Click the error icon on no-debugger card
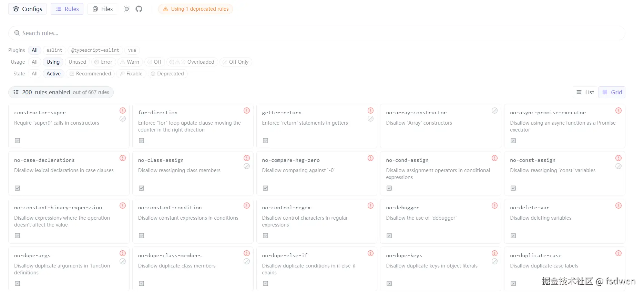This screenshot has height=294, width=644. point(494,206)
